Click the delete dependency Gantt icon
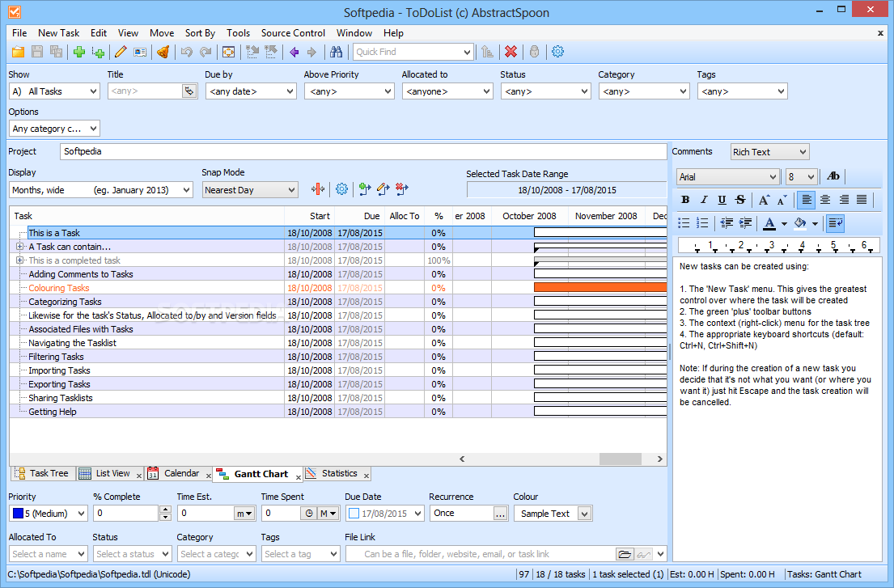The height and width of the screenshot is (588, 894). (x=402, y=189)
